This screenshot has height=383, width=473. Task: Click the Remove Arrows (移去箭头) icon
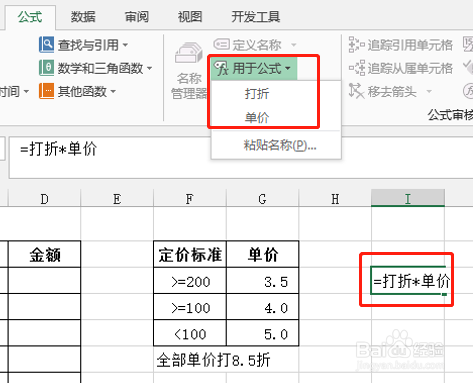coord(356,91)
